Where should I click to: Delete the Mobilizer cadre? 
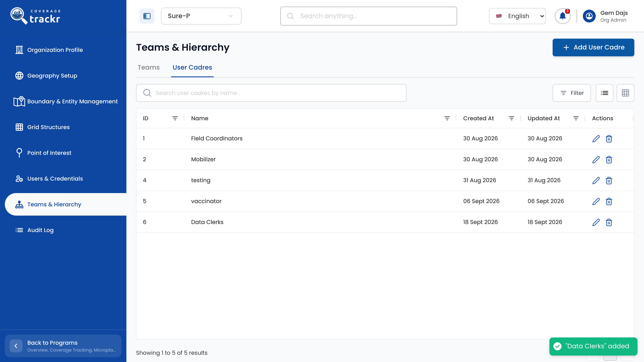point(609,160)
